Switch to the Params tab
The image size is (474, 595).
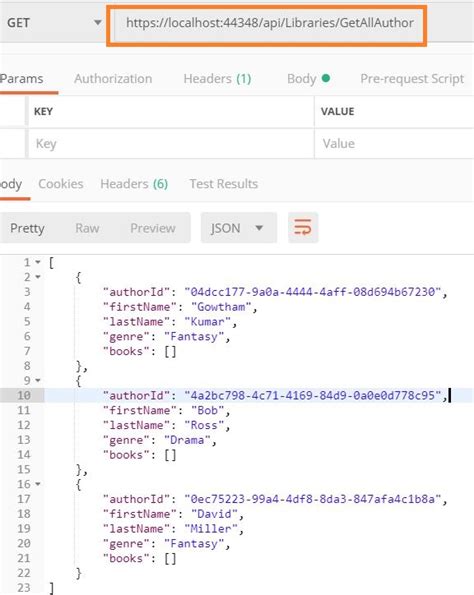[22, 79]
